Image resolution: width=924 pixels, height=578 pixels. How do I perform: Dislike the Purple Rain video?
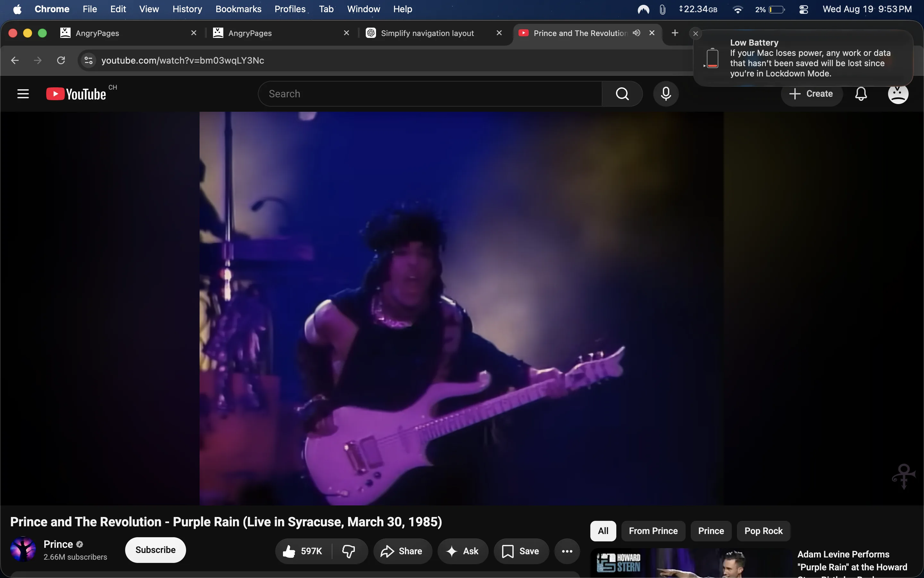349,551
